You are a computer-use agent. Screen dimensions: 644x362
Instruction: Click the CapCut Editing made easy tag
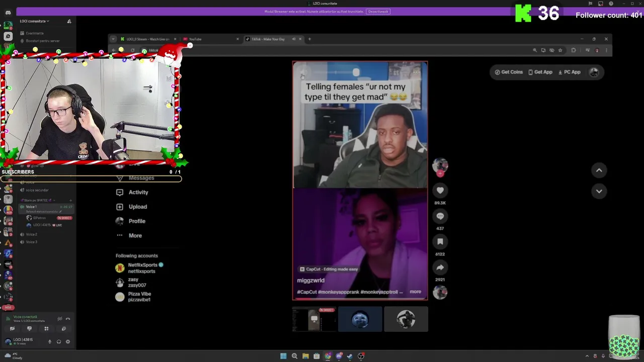tap(329, 269)
